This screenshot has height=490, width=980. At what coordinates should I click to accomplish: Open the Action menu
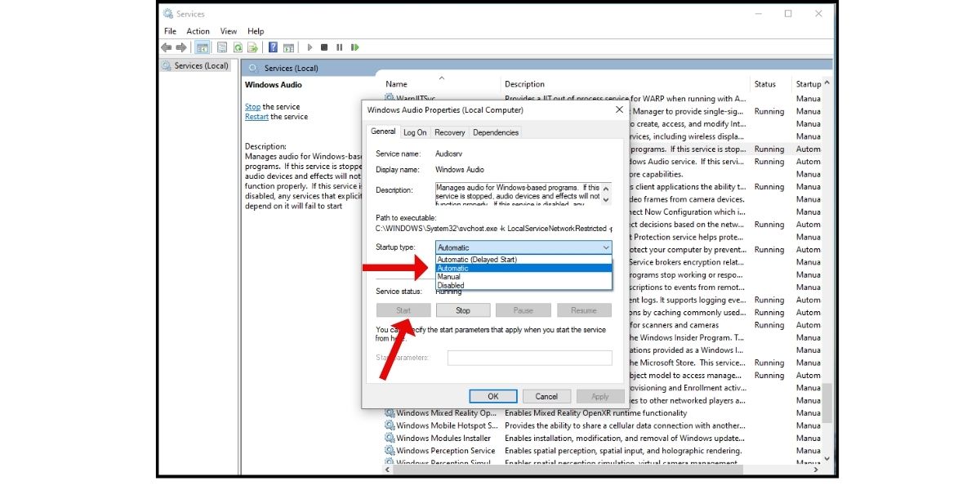pos(198,31)
